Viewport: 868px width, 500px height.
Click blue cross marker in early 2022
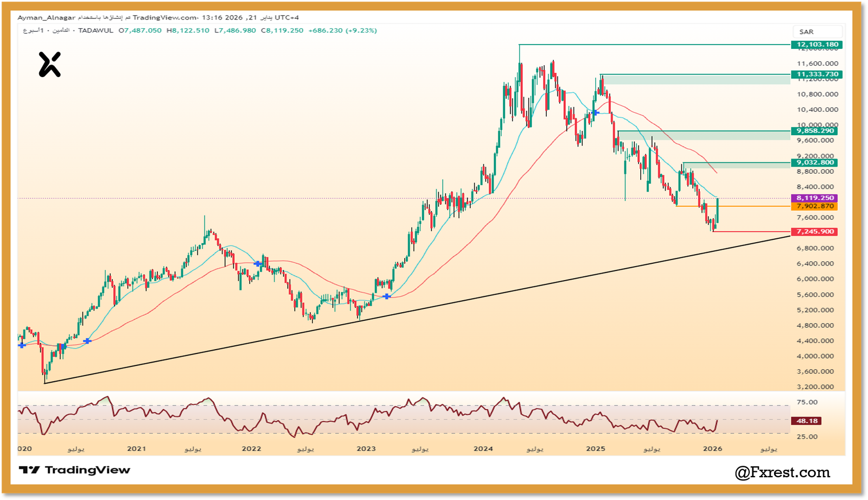258,264
